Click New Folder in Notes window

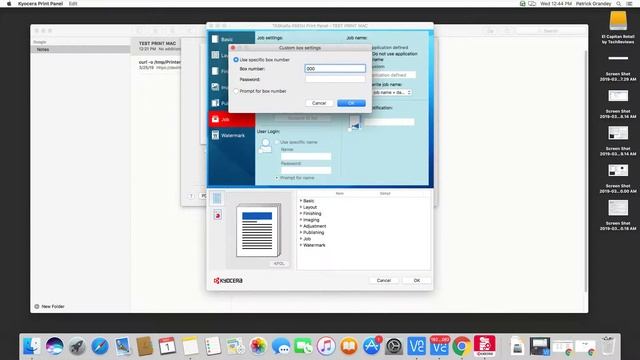[x=49, y=307]
